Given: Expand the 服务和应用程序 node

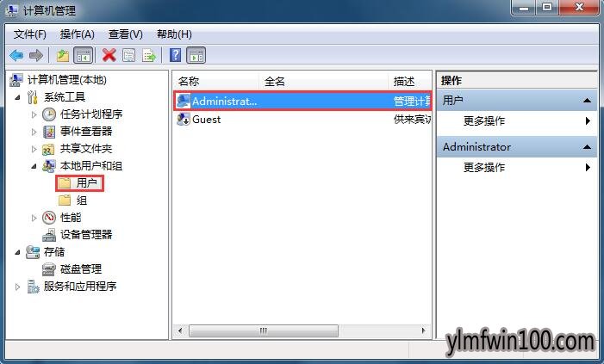Looking at the screenshot, I should pos(17,287).
